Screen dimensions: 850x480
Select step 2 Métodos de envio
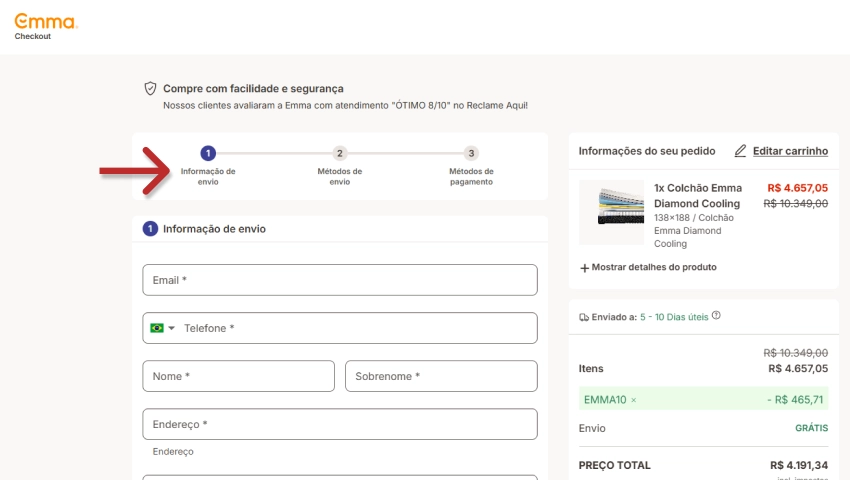point(340,167)
